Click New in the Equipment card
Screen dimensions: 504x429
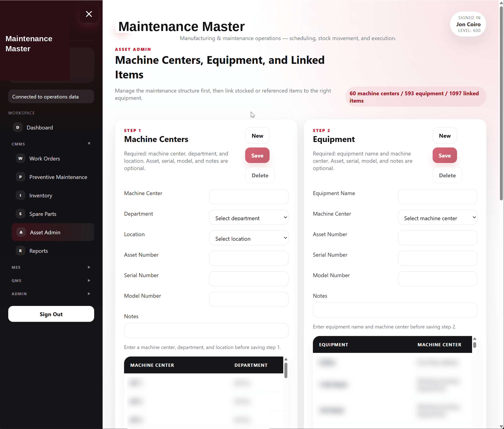pyautogui.click(x=445, y=136)
